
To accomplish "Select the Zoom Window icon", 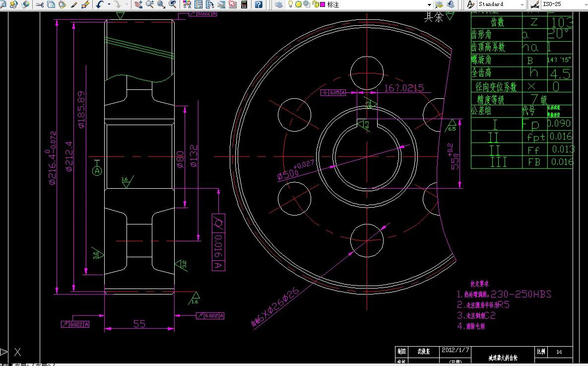I will coord(161,4).
